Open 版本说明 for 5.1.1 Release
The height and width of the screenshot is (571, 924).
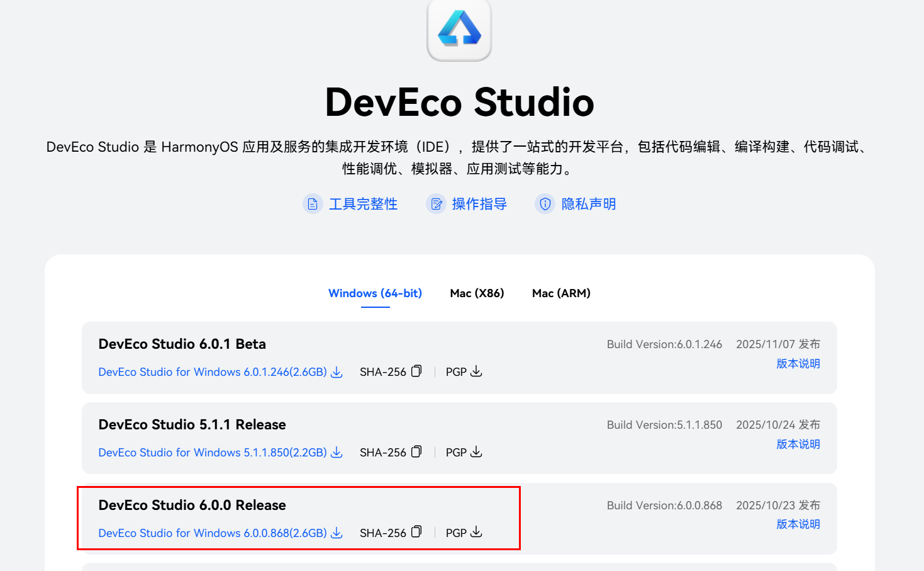click(798, 444)
